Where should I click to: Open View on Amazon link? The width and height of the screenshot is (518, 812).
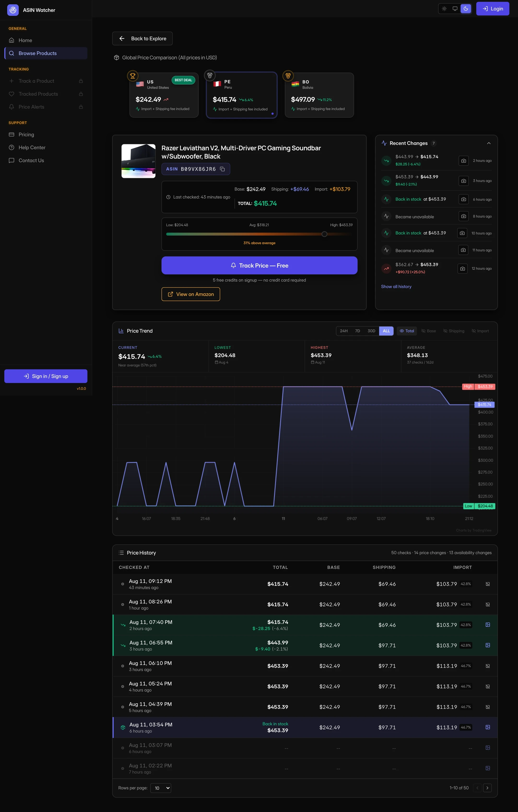191,294
